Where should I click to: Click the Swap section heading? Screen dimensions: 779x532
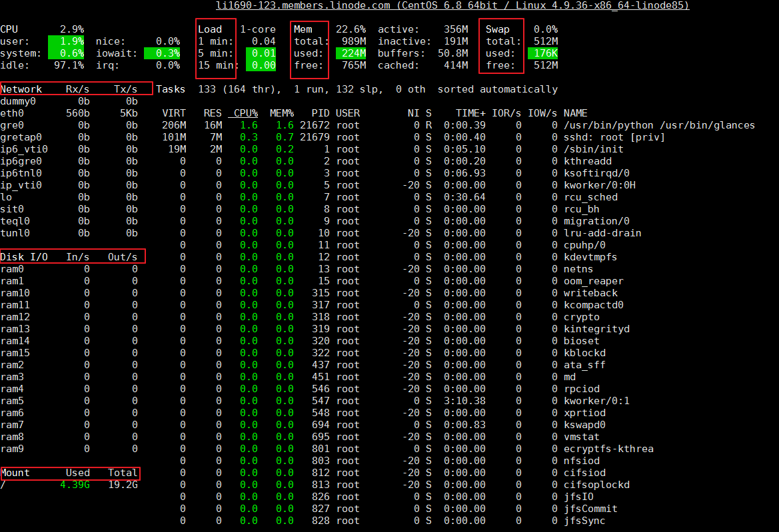click(496, 29)
